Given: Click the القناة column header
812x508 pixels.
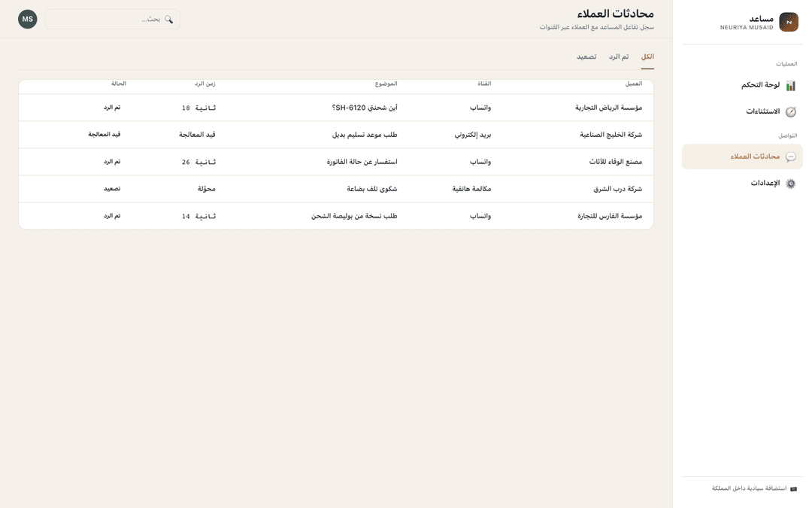Looking at the screenshot, I should (484, 84).
